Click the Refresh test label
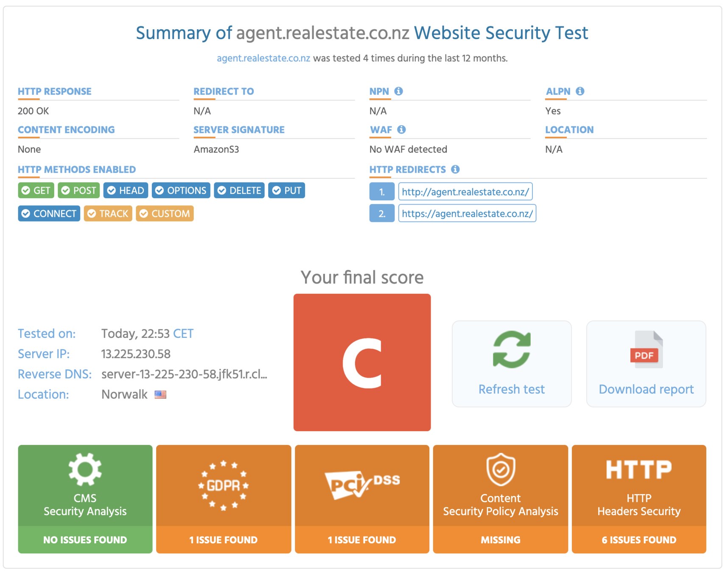Viewport: 728px width, 573px height. coord(512,389)
